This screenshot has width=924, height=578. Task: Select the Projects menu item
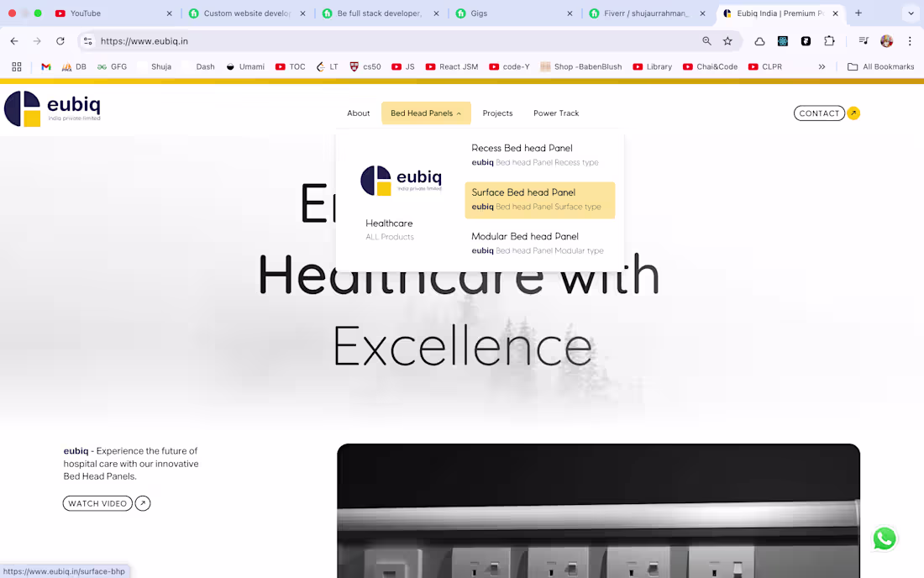(497, 113)
